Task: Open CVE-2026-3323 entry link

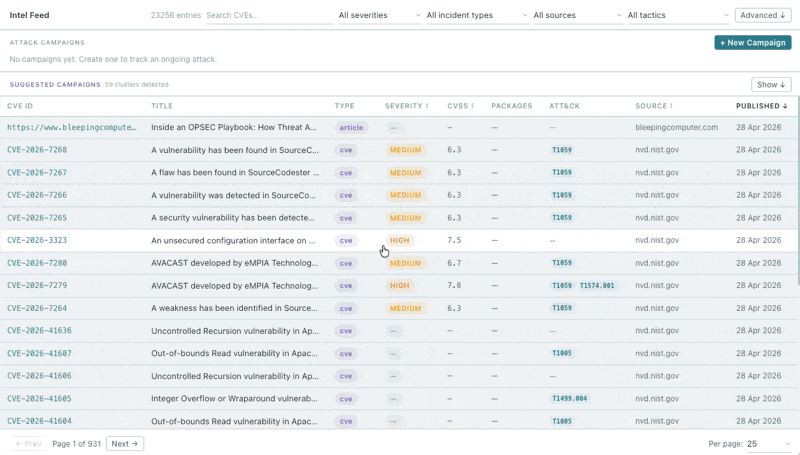Action: click(x=37, y=240)
